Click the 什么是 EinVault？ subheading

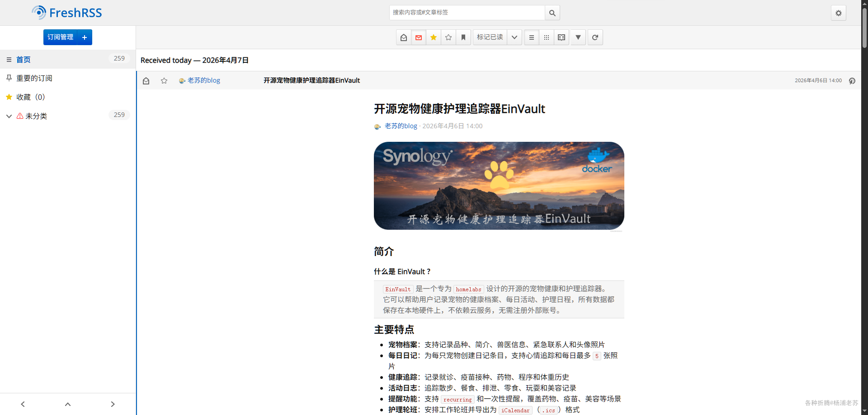[x=403, y=271]
